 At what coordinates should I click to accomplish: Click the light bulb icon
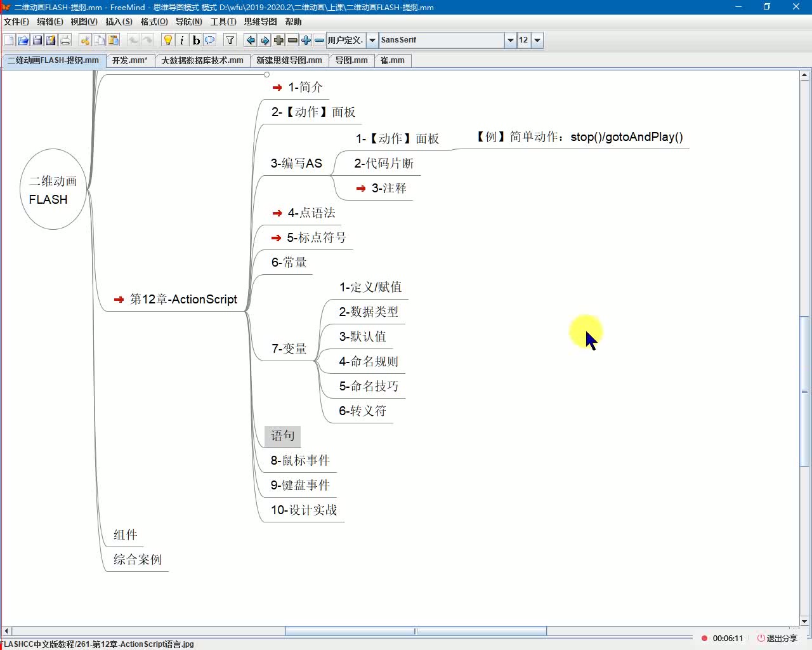167,40
